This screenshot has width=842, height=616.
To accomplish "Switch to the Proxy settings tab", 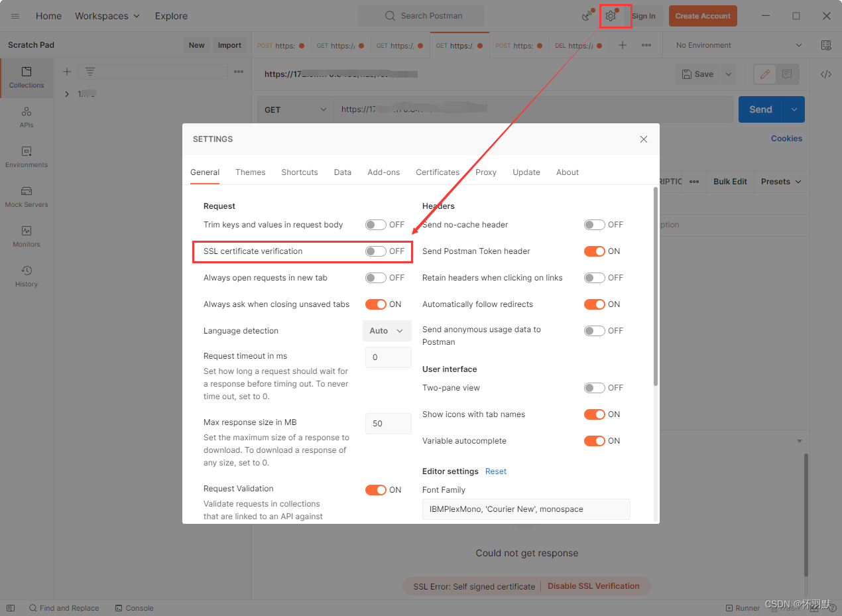I will click(486, 172).
